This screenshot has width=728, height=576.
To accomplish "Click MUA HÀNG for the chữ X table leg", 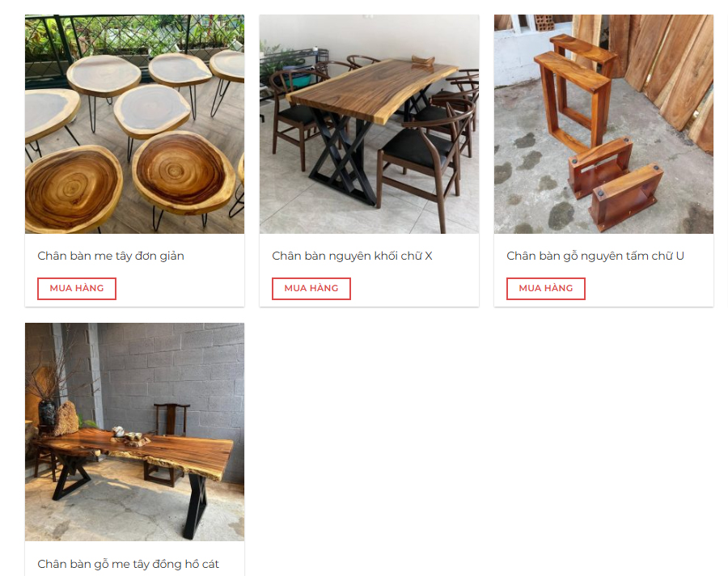I will click(x=311, y=289).
